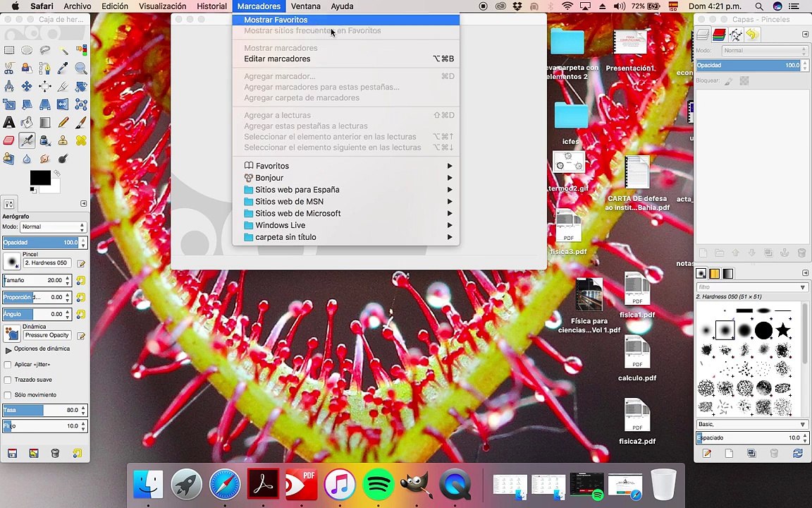Select the star brush thumbnail

[x=783, y=329]
